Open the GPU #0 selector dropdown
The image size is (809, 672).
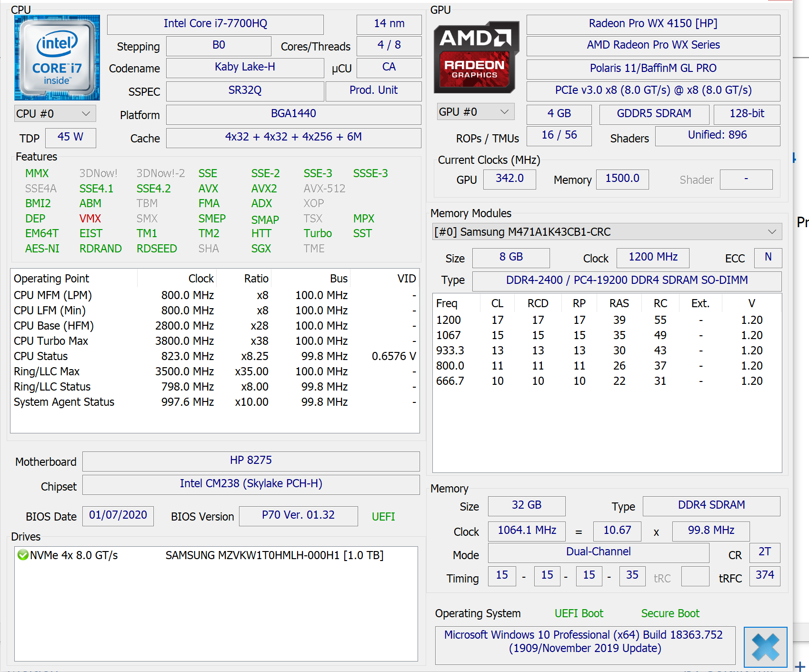[475, 112]
